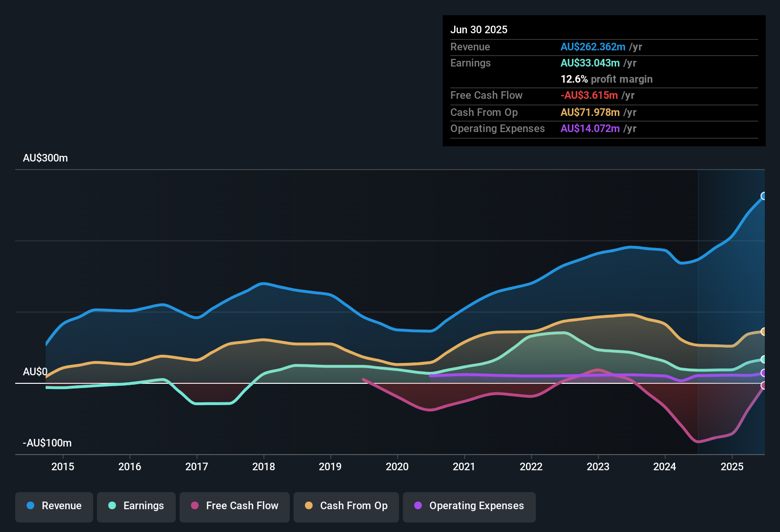The width and height of the screenshot is (780, 532).
Task: Click the blue Revenue legend dot icon
Action: coord(30,506)
